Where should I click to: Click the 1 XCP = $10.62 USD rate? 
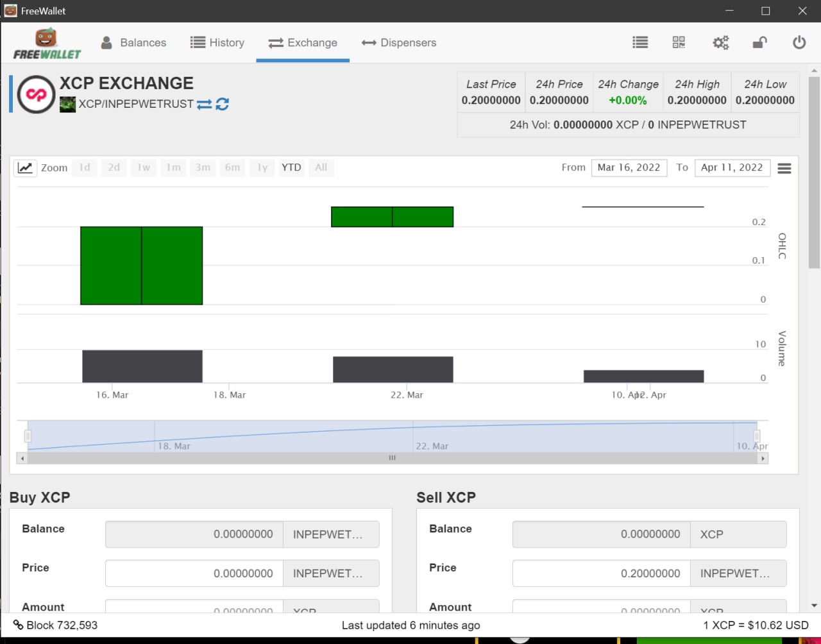[756, 625]
